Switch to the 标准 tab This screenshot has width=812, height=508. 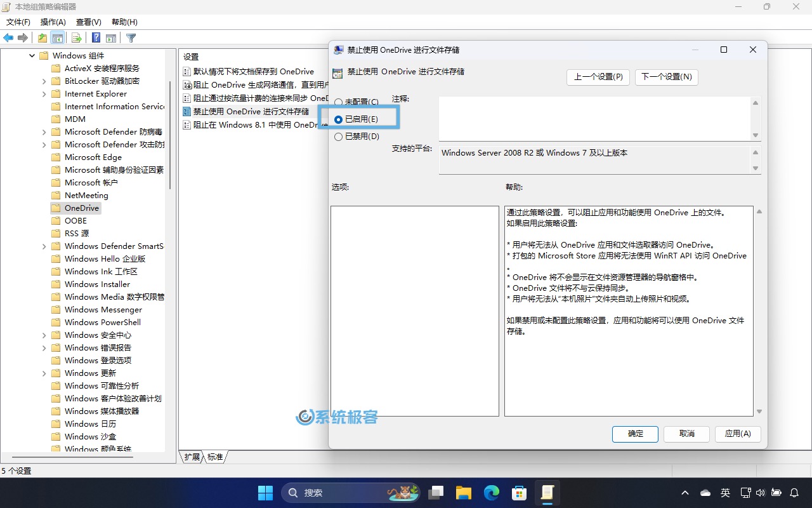215,457
